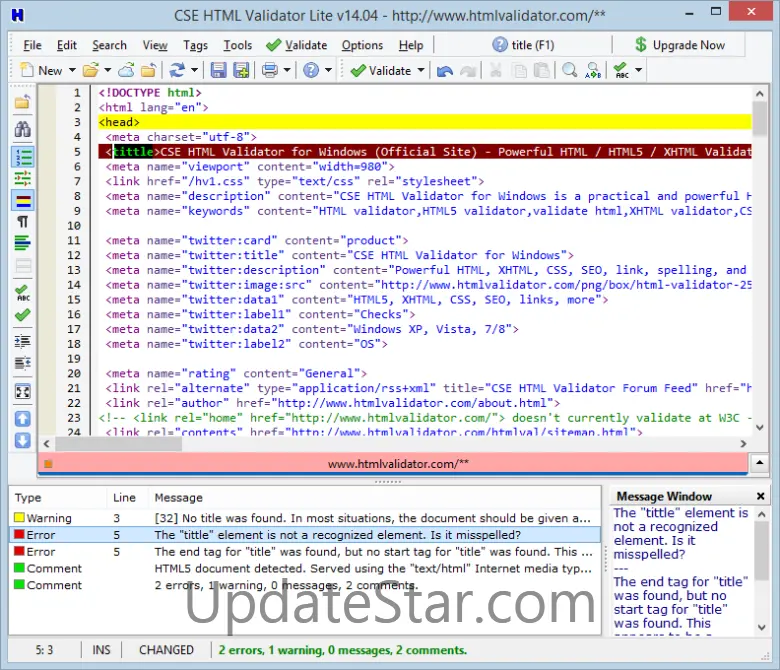Collapse results with arrow beside document tab
This screenshot has width=780, height=670.
pyautogui.click(x=760, y=463)
